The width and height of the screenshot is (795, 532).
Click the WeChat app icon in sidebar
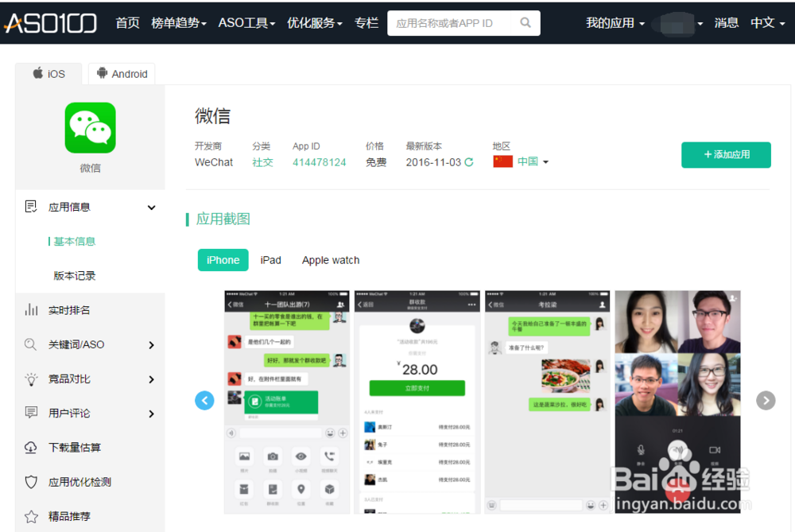point(91,128)
